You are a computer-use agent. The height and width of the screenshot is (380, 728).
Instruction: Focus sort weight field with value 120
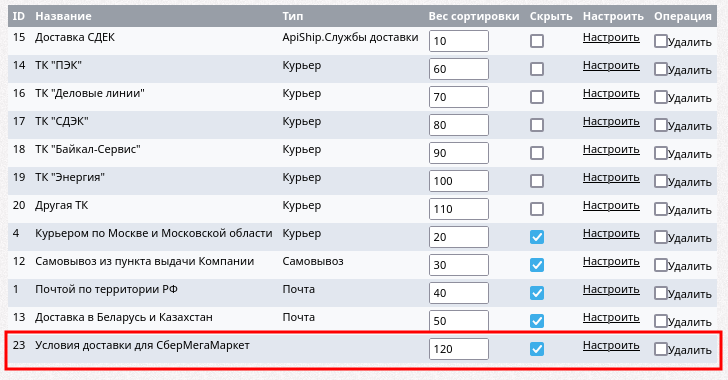[459, 349]
